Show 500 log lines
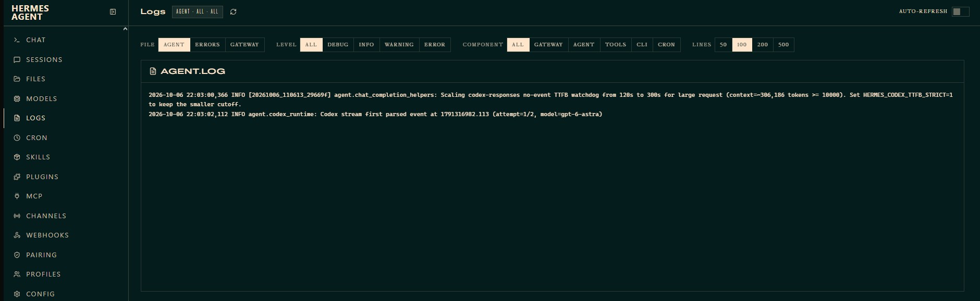980x301 pixels. click(x=783, y=45)
